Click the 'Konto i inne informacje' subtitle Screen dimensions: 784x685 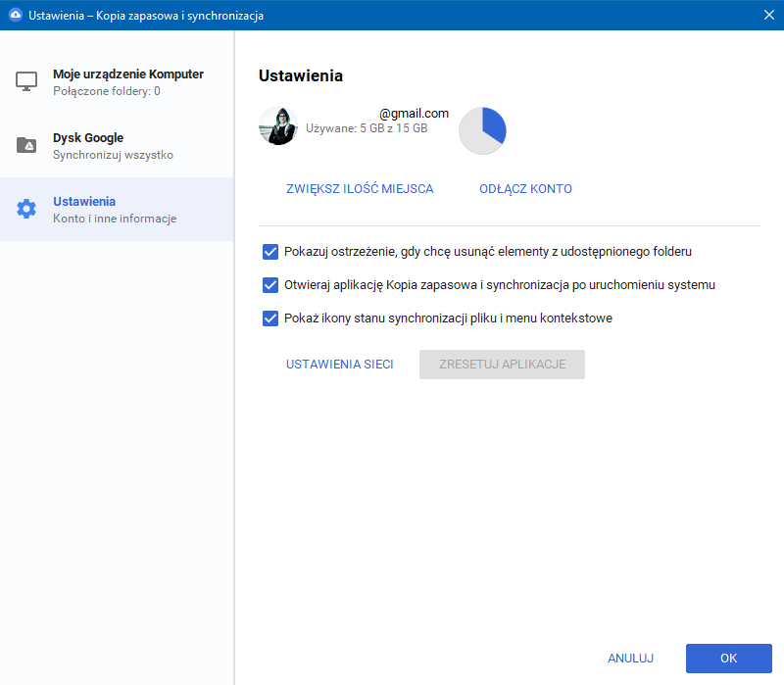[x=115, y=219]
